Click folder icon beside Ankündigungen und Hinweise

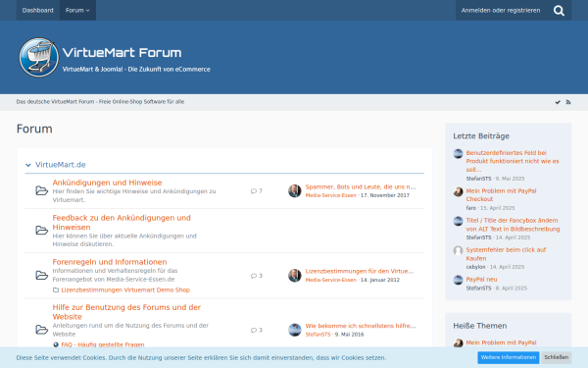(41, 190)
